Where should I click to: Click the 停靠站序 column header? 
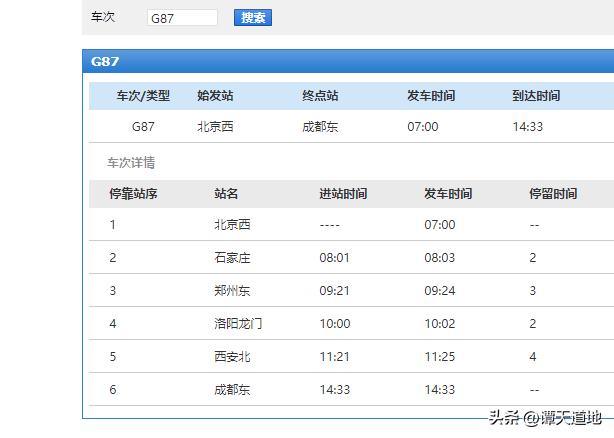pos(133,194)
